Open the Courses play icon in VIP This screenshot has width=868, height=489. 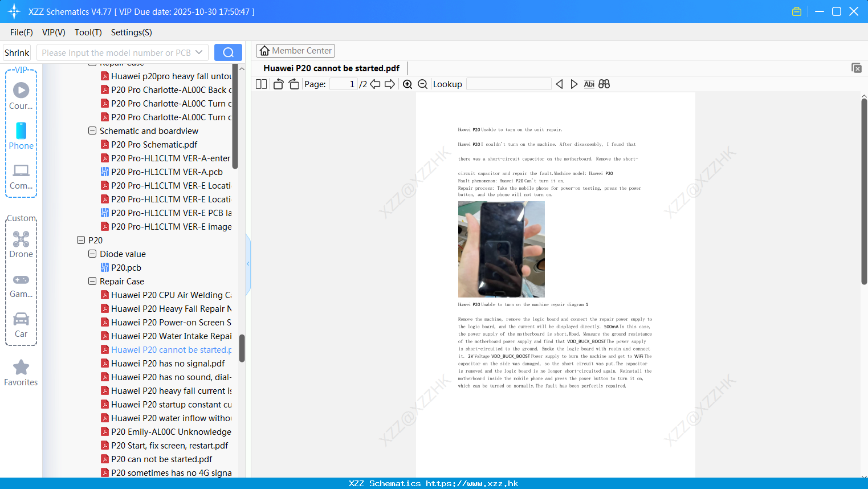[21, 90]
